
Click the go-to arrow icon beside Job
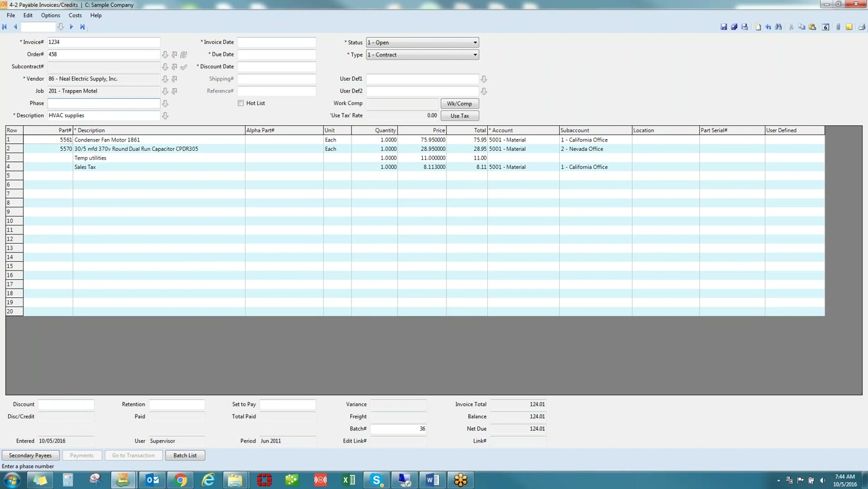coord(174,91)
